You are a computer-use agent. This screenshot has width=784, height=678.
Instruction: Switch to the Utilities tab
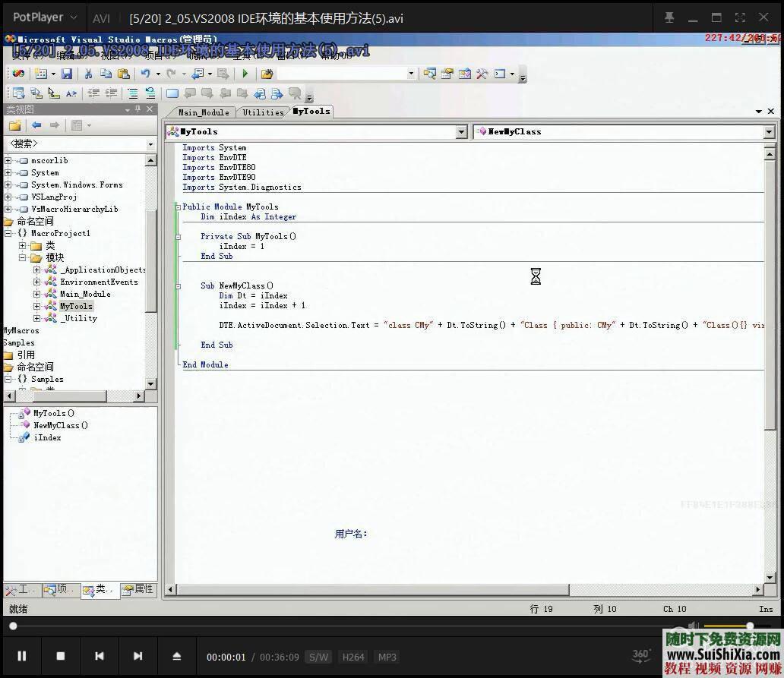click(263, 112)
